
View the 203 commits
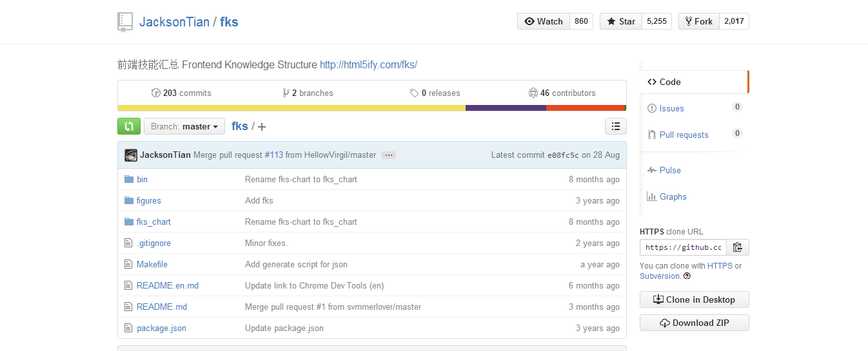pyautogui.click(x=181, y=93)
